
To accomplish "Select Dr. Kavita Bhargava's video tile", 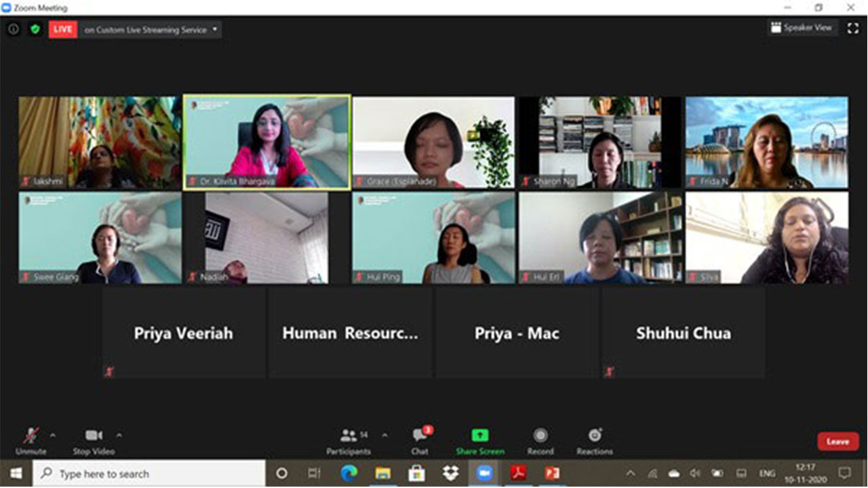I will (x=267, y=142).
